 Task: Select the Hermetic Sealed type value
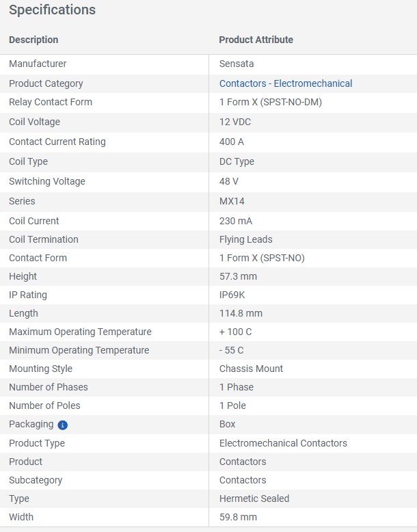pos(254,498)
